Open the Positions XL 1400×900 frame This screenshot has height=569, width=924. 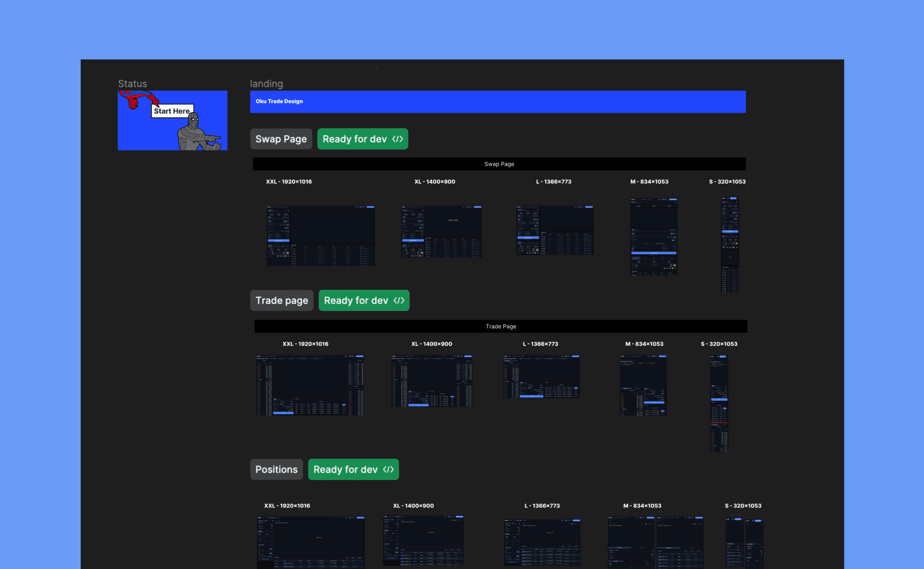(423, 540)
